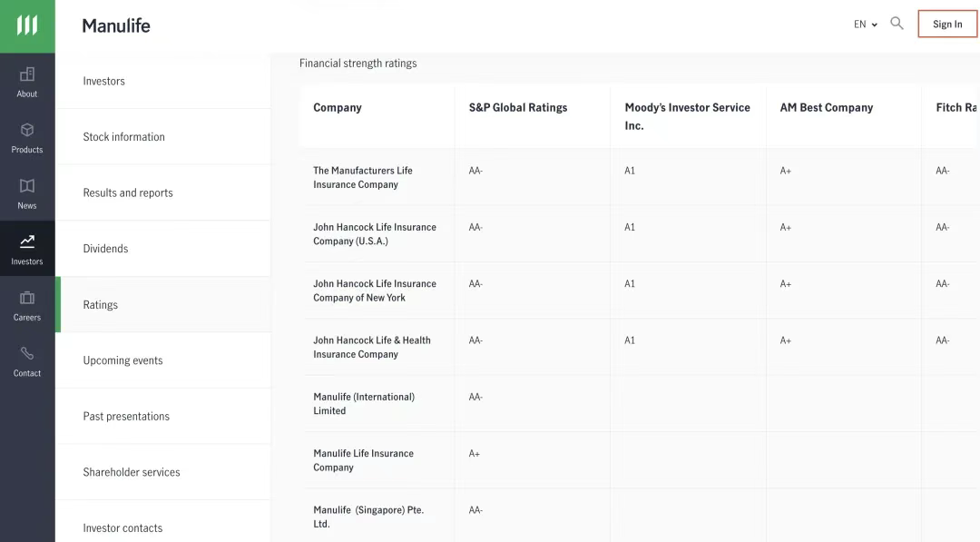Screen dimensions: 980x542
Task: Select Manulife Life Insurance Company row
Action: point(363,460)
